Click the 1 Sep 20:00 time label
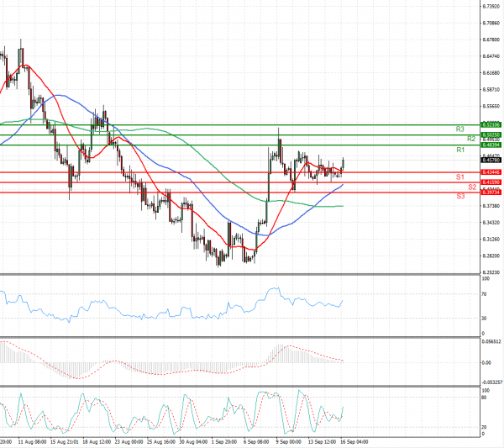The height and width of the screenshot is (448, 504). (224, 442)
